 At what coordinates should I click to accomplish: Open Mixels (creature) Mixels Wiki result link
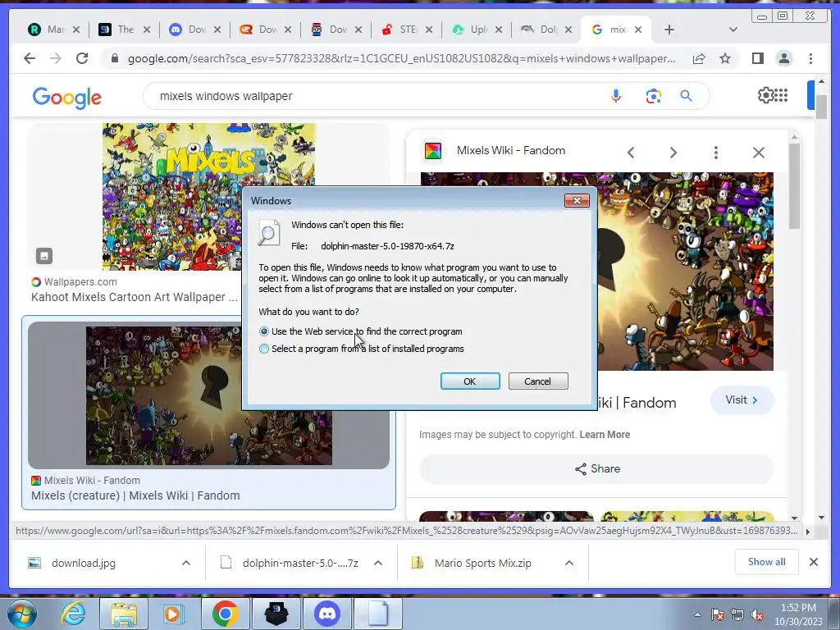coord(135,495)
